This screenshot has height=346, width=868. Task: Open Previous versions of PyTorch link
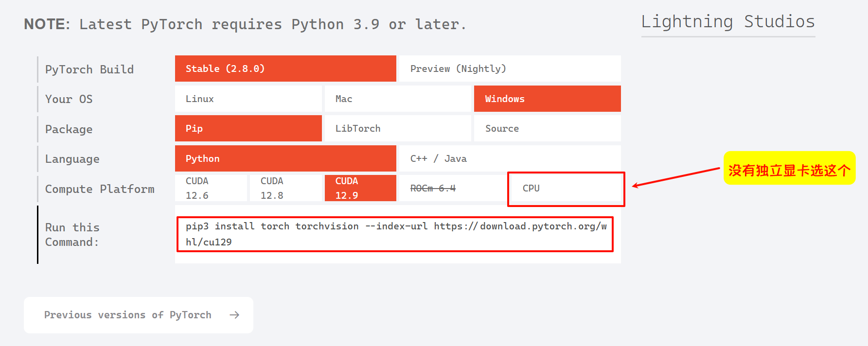[x=128, y=315]
